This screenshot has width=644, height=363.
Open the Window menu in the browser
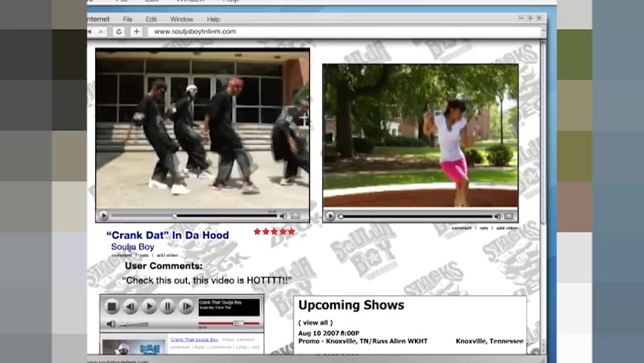181,20
